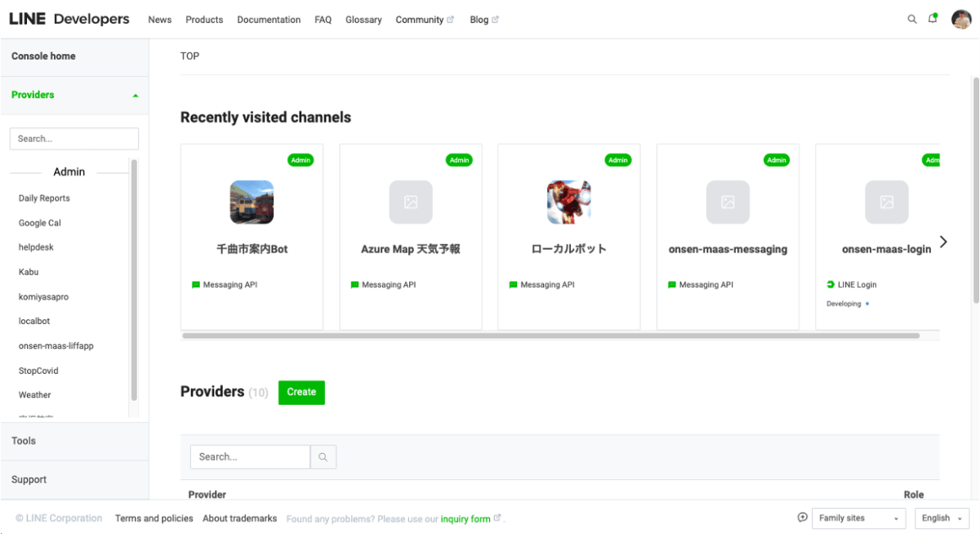Collapse the Providers sidebar section
Screen dimensions: 980x534
74,96
